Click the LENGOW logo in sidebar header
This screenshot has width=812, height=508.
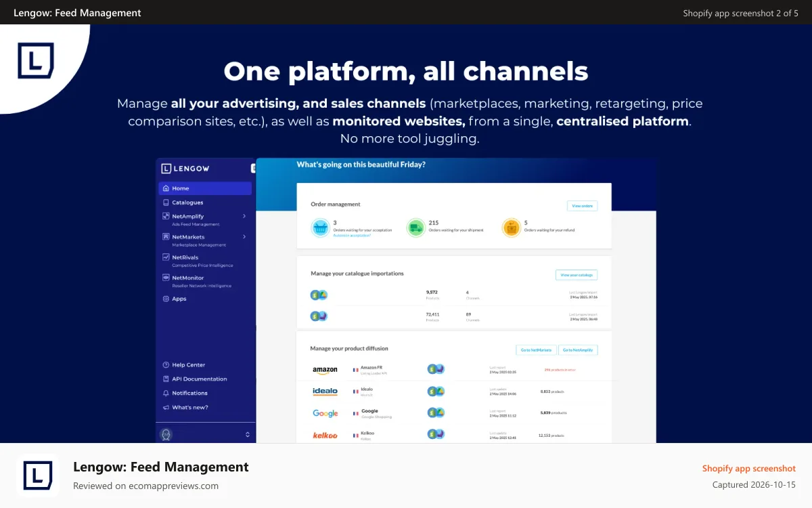click(185, 168)
